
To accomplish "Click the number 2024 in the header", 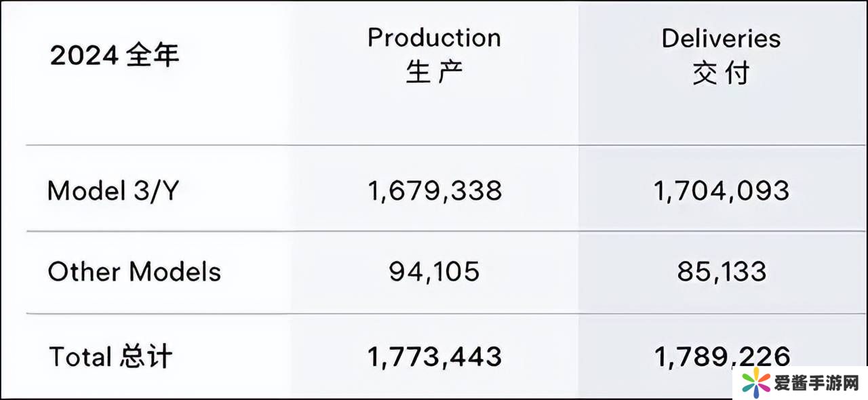I will pyautogui.click(x=84, y=56).
